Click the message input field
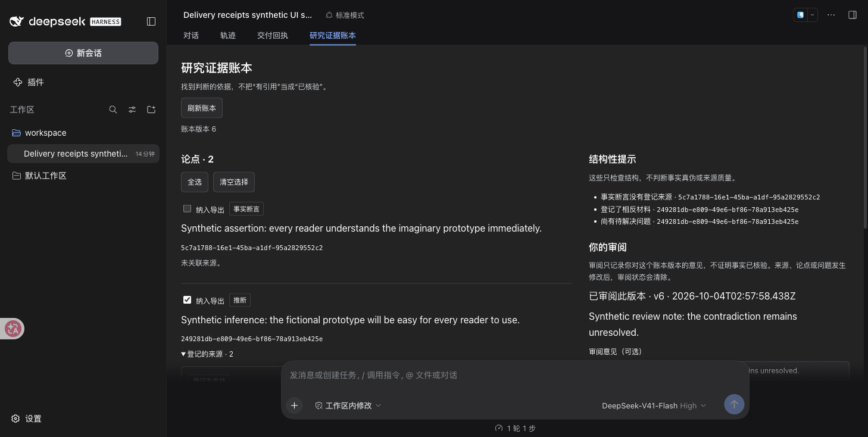 [515, 375]
